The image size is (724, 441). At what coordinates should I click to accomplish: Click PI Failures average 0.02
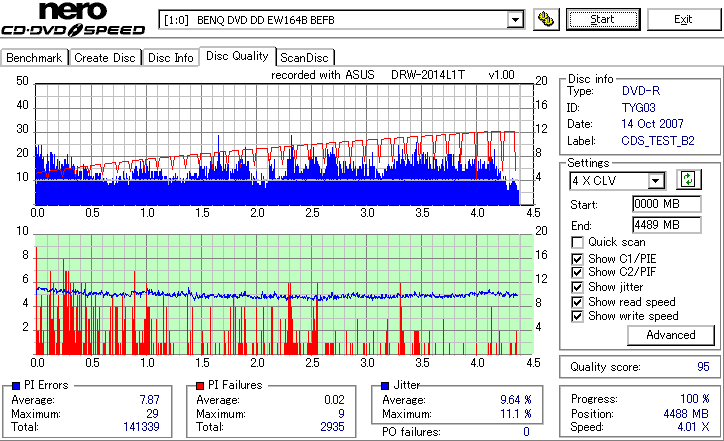(334, 399)
